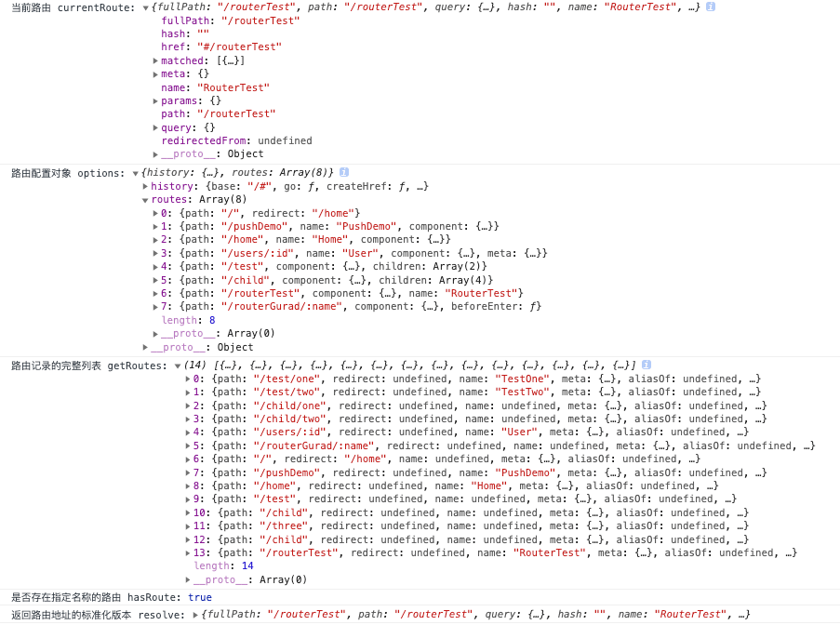The width and height of the screenshot is (840, 625).
Task: Expand route record 13 for "/routerTest"
Action: pyautogui.click(x=188, y=553)
